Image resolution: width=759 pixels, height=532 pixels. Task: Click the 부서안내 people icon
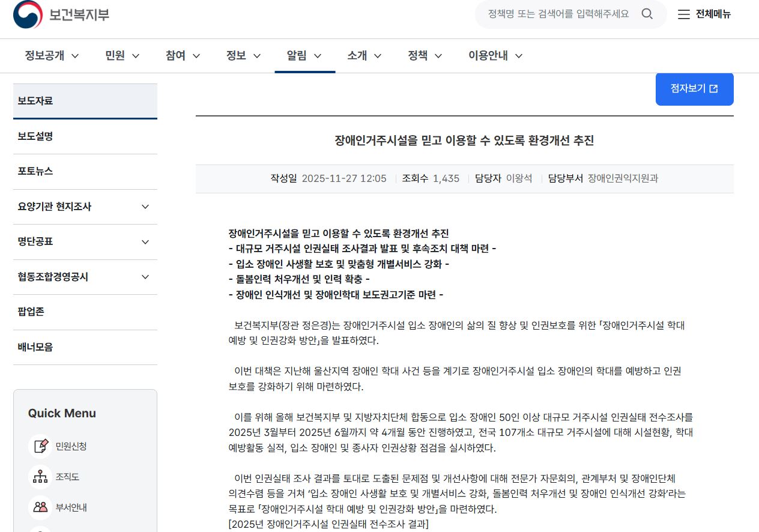[40, 507]
